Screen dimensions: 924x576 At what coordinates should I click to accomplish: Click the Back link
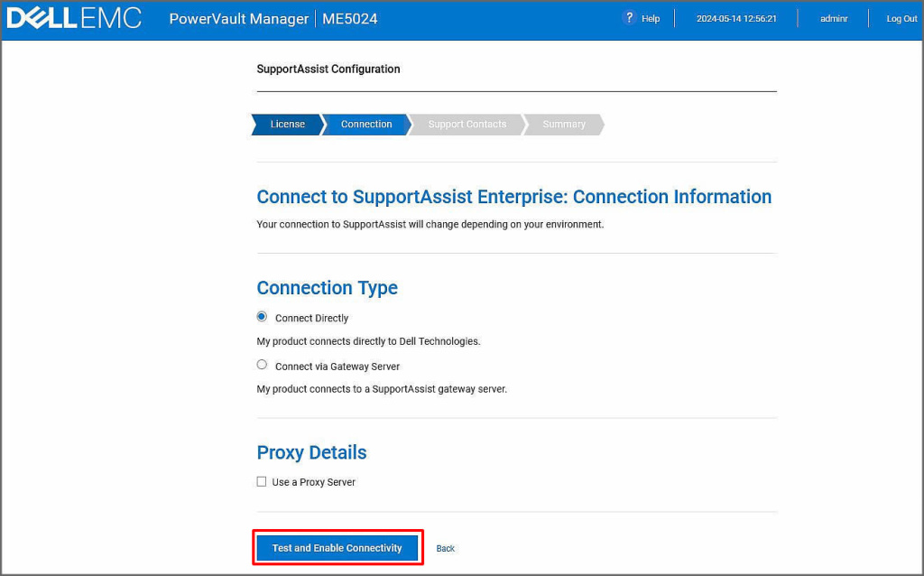(x=446, y=549)
